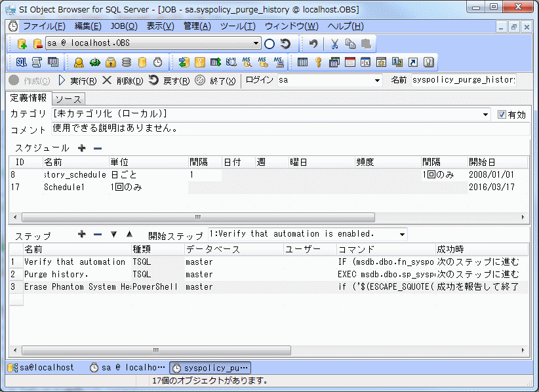Select the Purge history. step row
The height and width of the screenshot is (392, 539).
coord(66,274)
